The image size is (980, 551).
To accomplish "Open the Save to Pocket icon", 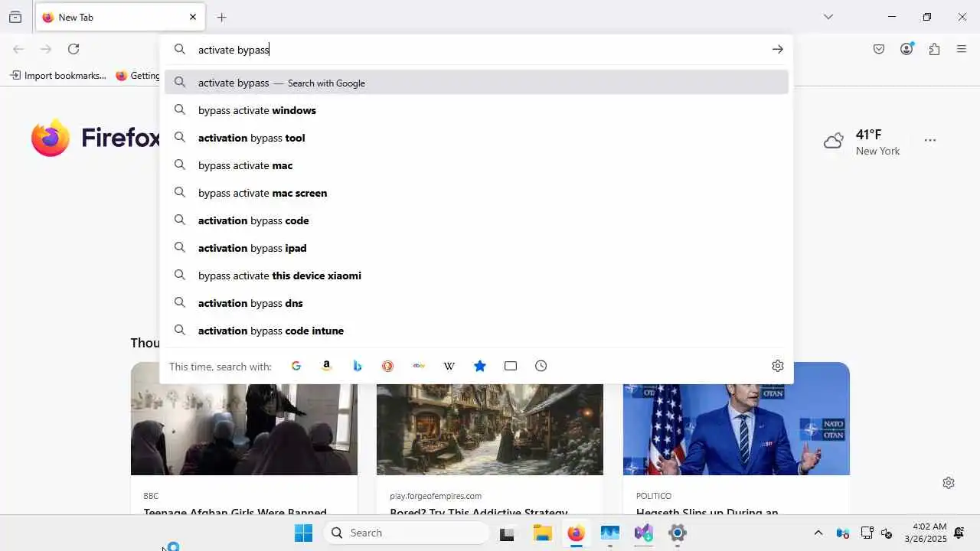I will [x=879, y=49].
